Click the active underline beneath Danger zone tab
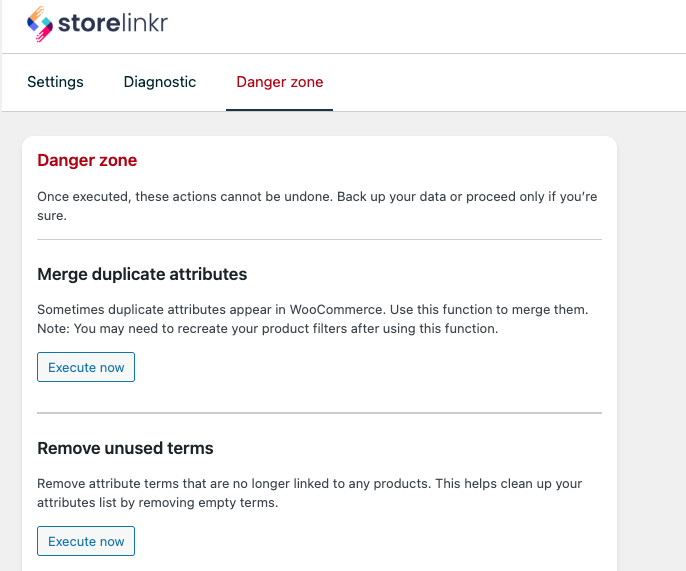Screen dimensions: 686x571 click(x=280, y=109)
